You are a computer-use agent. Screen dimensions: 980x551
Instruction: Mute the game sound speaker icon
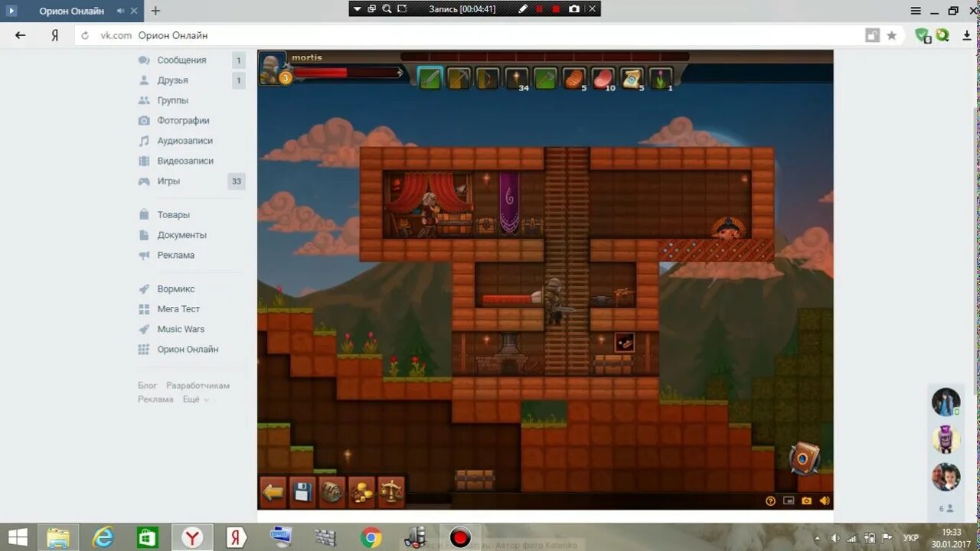(825, 501)
